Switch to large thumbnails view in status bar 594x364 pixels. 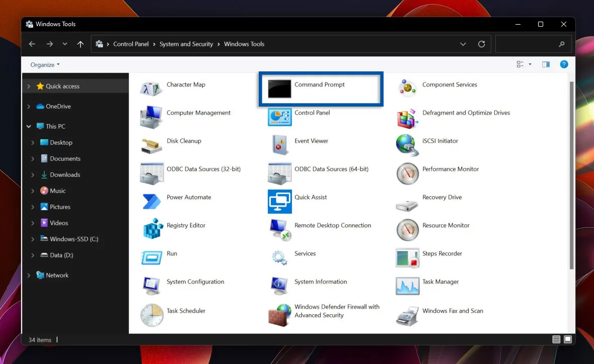point(567,339)
